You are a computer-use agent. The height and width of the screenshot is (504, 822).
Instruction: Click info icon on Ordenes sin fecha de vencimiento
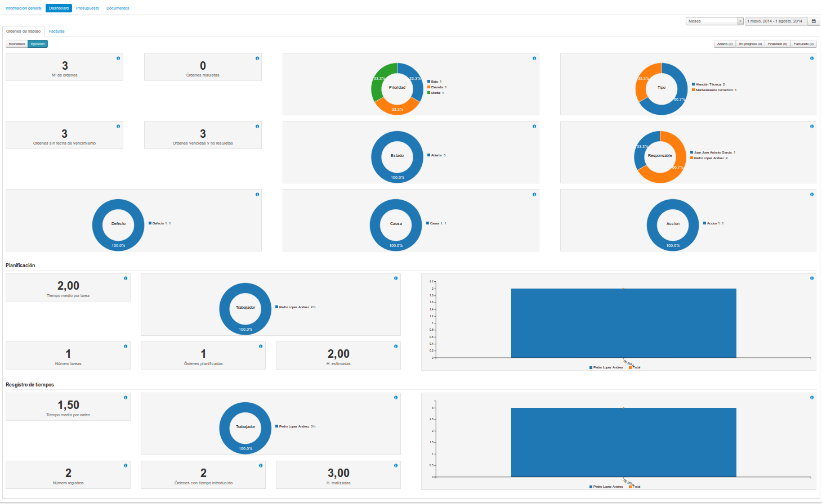tap(118, 127)
